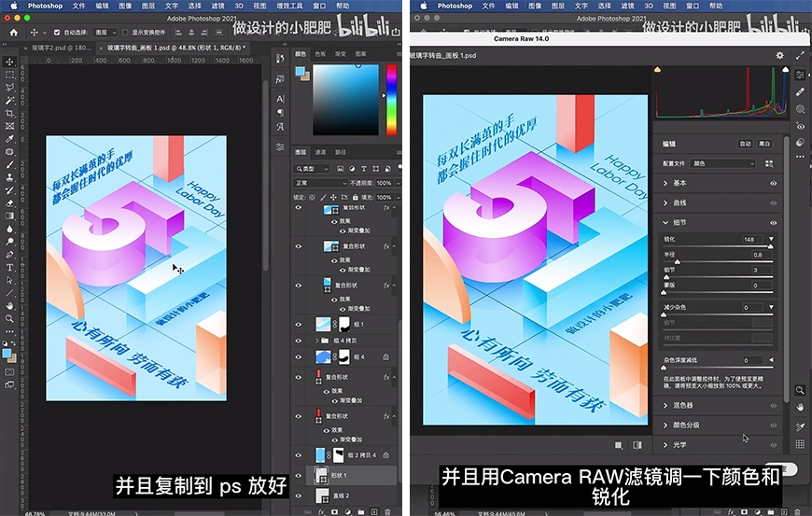Click the 自动 button in Camera Raw
Screen dimensions: 812x516
[x=745, y=144]
